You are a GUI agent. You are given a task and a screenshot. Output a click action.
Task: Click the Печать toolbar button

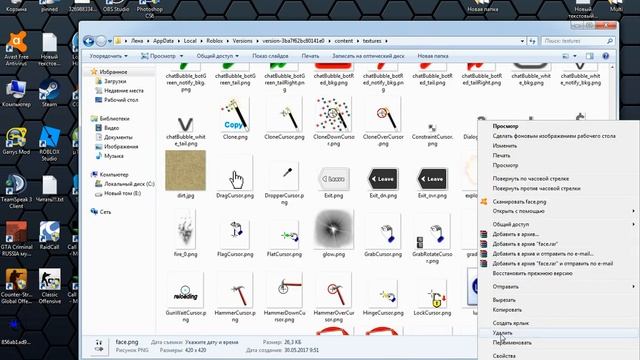click(310, 56)
